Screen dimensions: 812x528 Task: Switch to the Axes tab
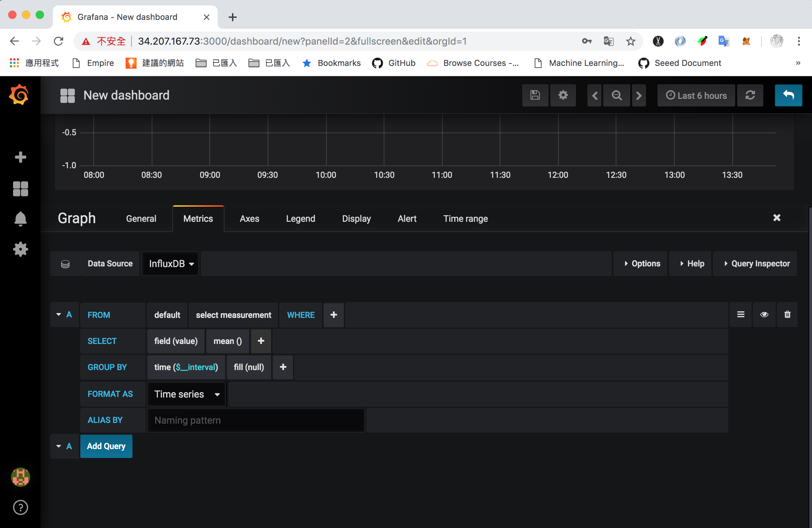point(250,219)
